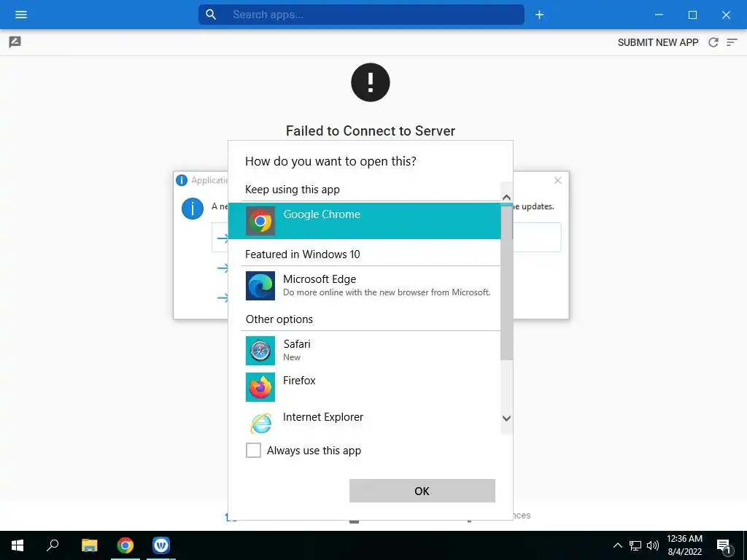Open the W app in taskbar
Screen dimensions: 747x560
[x=161, y=545]
